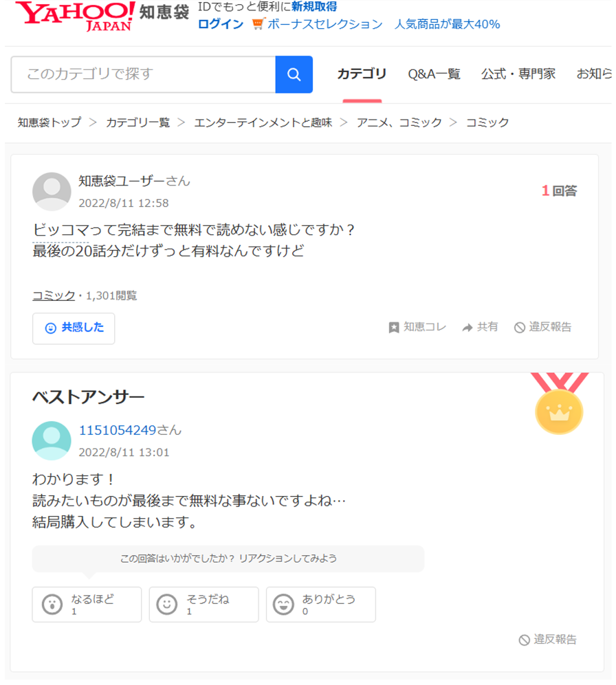Click the blue search magnifier button

click(x=294, y=74)
